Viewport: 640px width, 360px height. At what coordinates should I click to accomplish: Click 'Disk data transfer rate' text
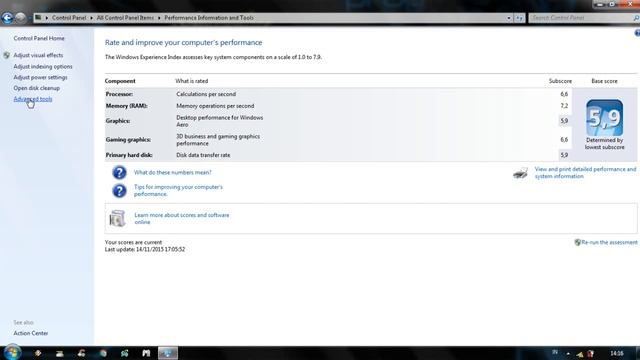click(x=203, y=156)
